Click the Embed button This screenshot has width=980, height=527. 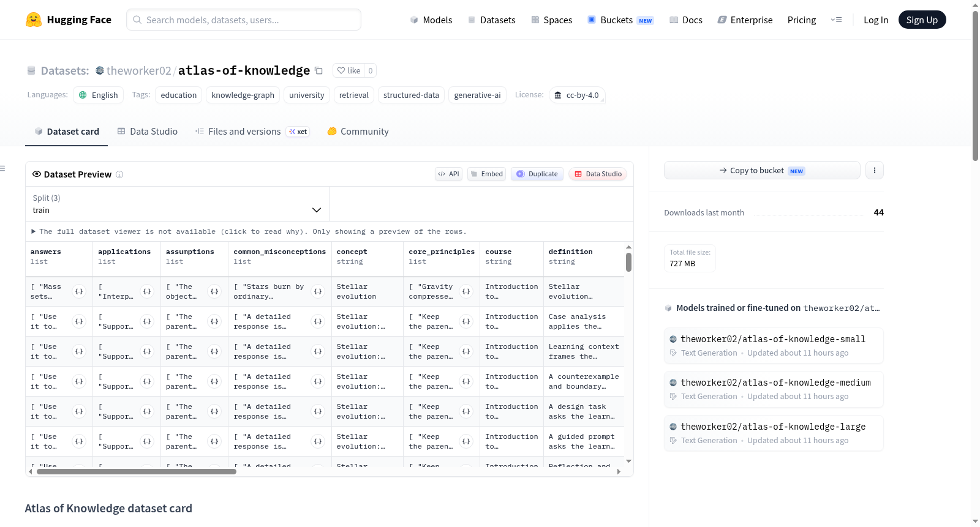pos(487,174)
